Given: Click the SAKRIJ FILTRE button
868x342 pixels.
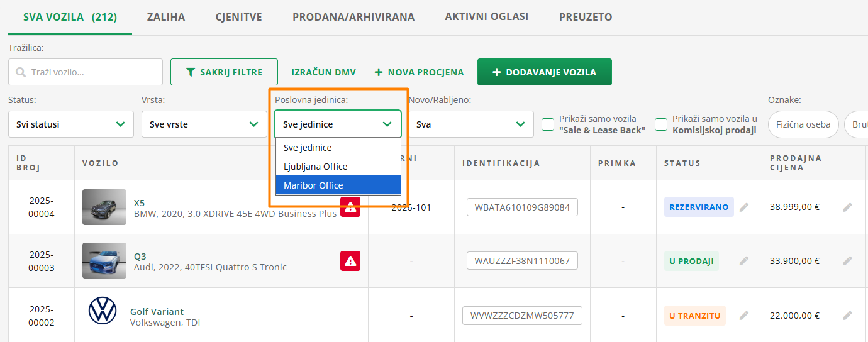Looking at the screenshot, I should tap(224, 72).
